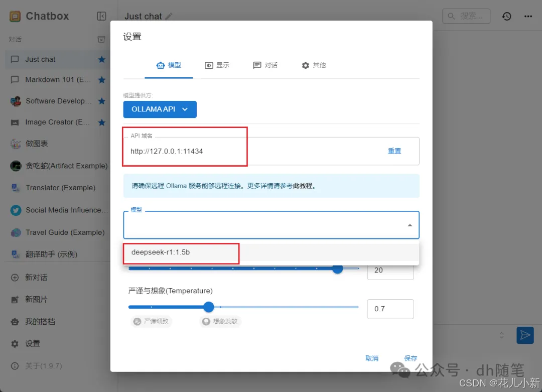Toggle star on Just chat
Viewport: 542px width, 392px height.
point(101,59)
